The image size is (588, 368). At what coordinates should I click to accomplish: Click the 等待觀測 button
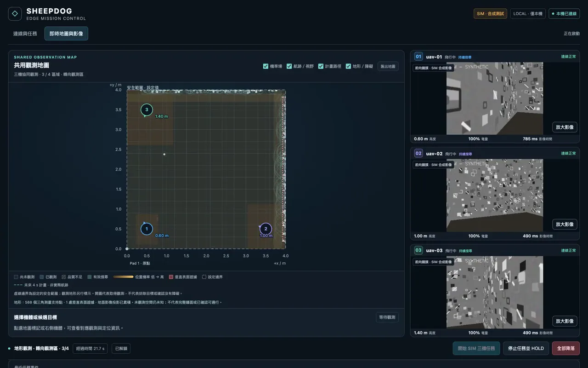coord(387,317)
